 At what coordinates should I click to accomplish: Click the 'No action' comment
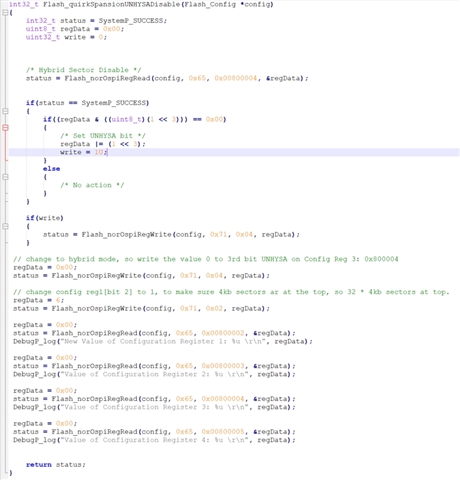coord(92,185)
